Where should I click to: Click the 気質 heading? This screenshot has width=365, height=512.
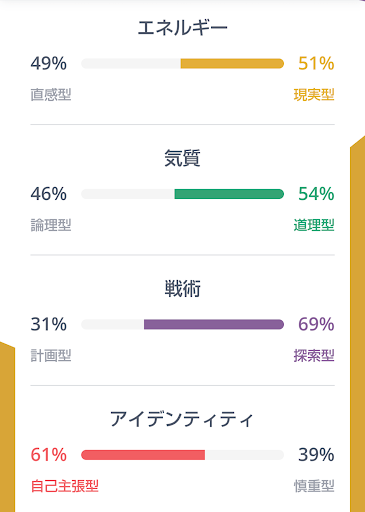182,158
